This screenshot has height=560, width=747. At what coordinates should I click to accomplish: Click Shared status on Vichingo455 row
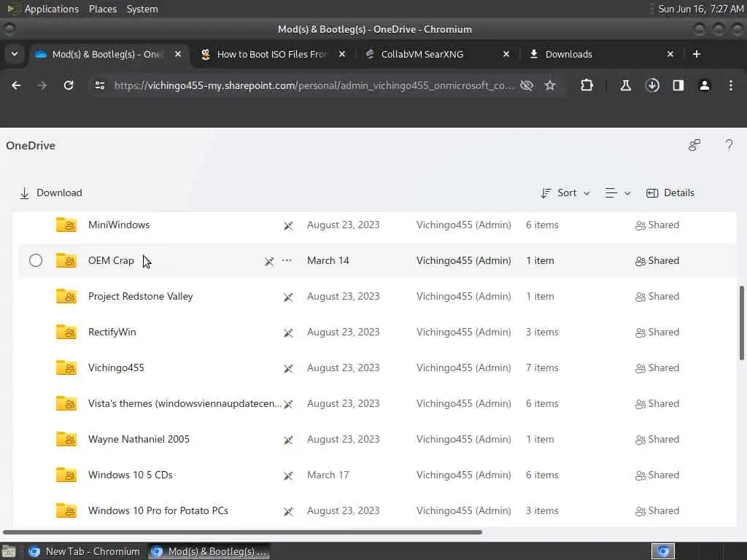(657, 367)
